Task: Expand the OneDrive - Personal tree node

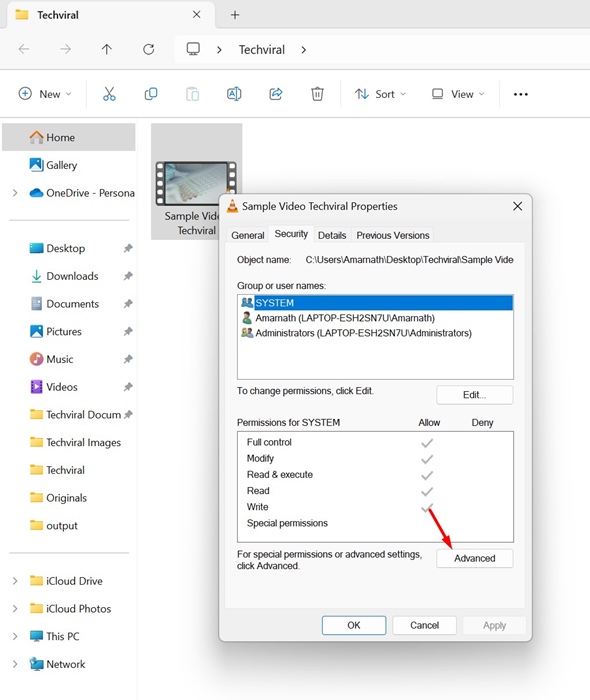Action: click(x=15, y=193)
